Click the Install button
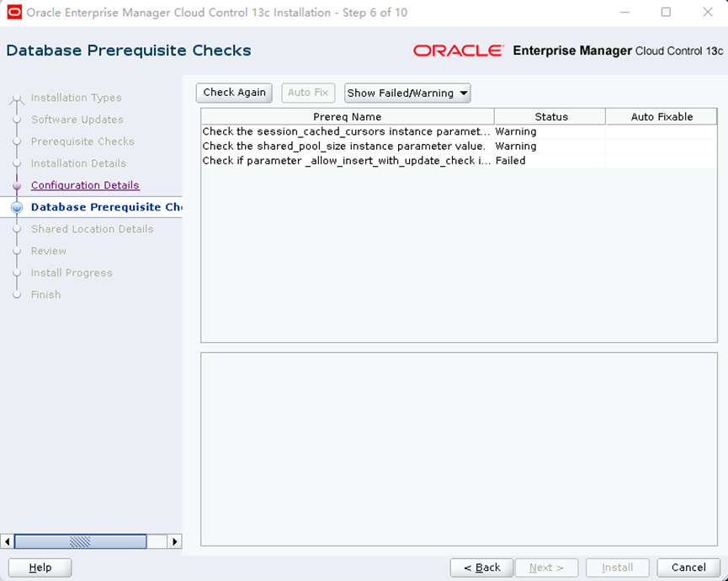The height and width of the screenshot is (581, 728). (617, 568)
